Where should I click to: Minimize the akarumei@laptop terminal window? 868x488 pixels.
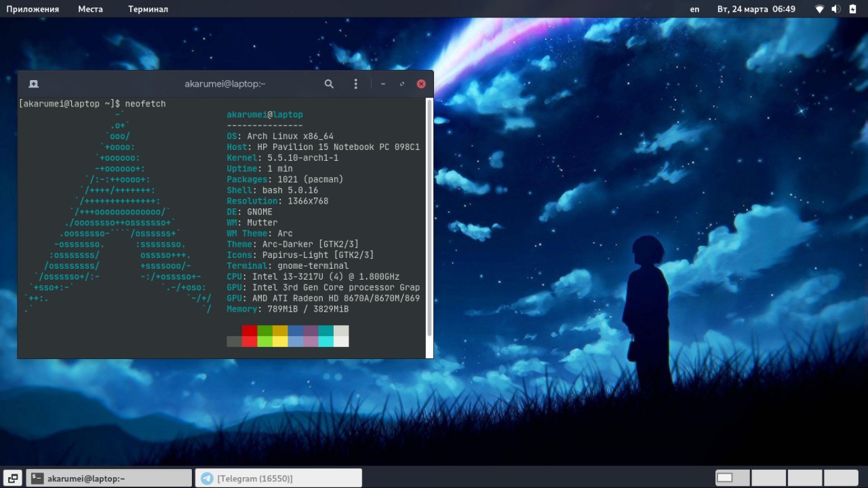383,84
